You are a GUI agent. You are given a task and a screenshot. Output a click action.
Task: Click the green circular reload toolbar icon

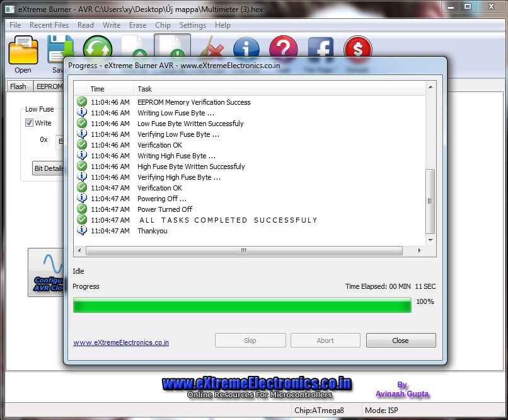(97, 47)
